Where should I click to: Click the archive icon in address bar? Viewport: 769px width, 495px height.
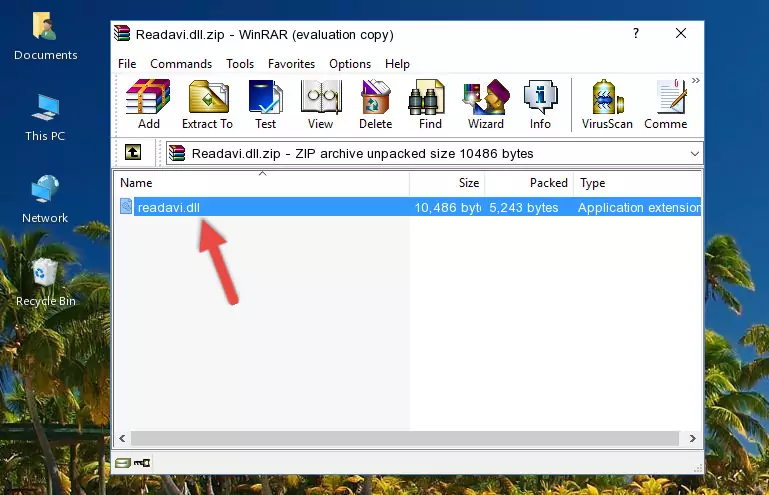(177, 153)
